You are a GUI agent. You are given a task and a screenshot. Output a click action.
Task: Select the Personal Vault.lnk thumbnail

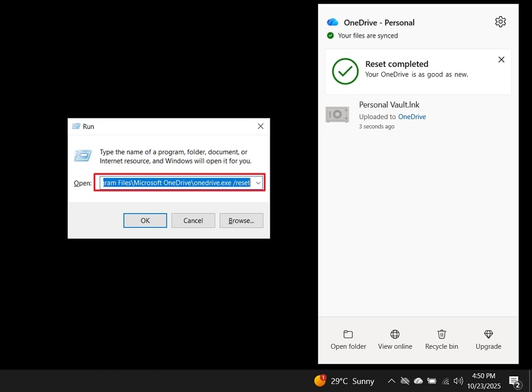(337, 115)
